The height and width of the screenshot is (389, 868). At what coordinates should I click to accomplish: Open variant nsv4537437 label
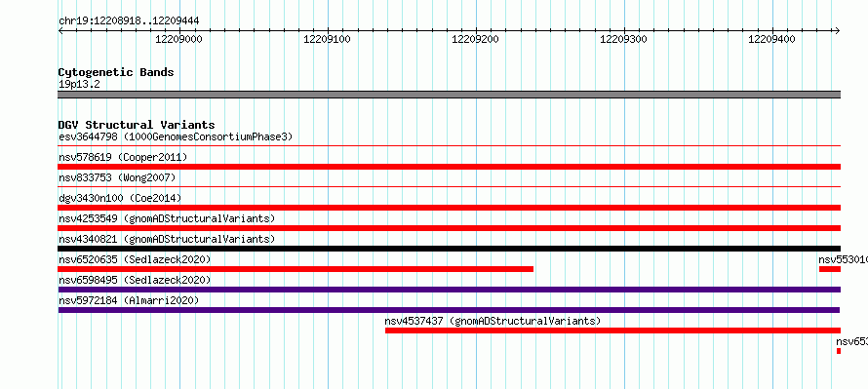point(493,321)
